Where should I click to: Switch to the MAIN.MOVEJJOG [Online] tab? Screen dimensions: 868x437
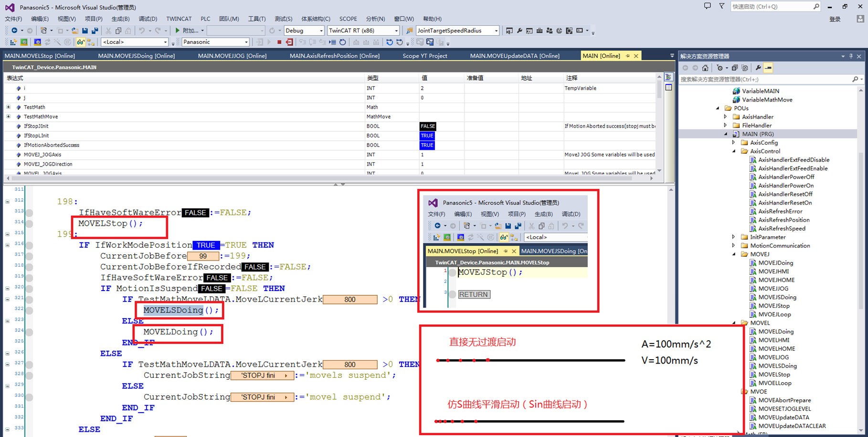point(232,56)
